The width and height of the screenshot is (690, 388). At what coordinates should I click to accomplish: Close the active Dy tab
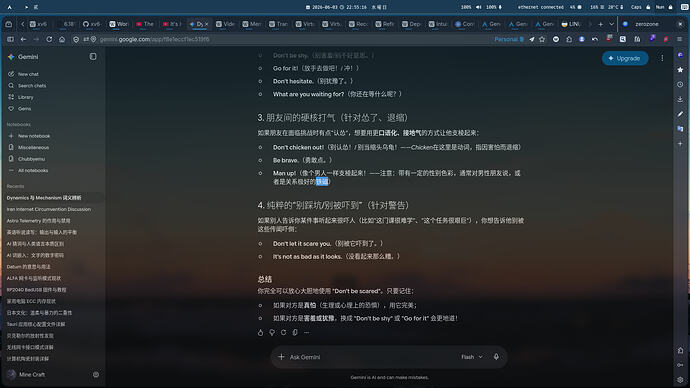[x=206, y=24]
